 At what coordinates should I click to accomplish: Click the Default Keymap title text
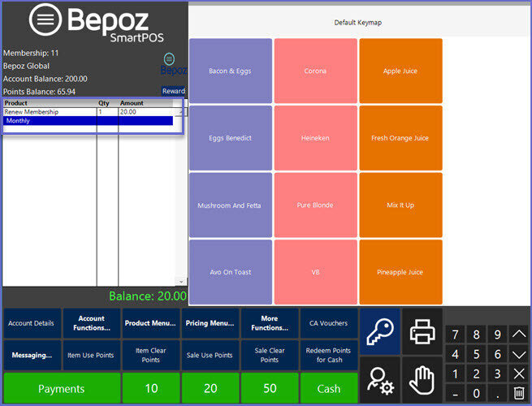[357, 23]
